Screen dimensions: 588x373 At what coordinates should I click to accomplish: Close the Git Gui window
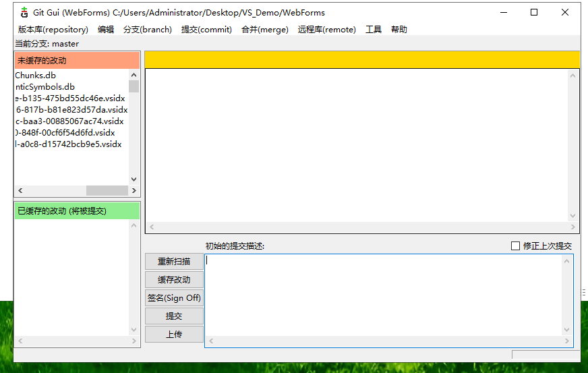565,12
